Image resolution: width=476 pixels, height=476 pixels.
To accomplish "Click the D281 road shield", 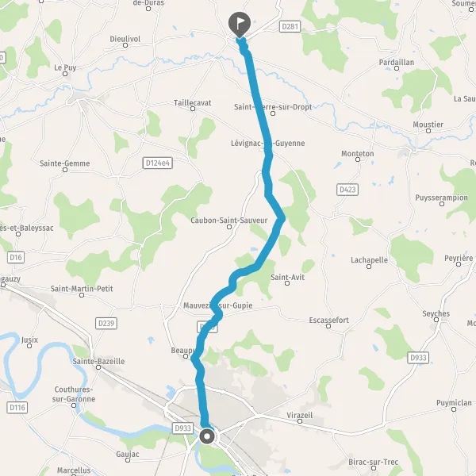I will pyautogui.click(x=290, y=26).
